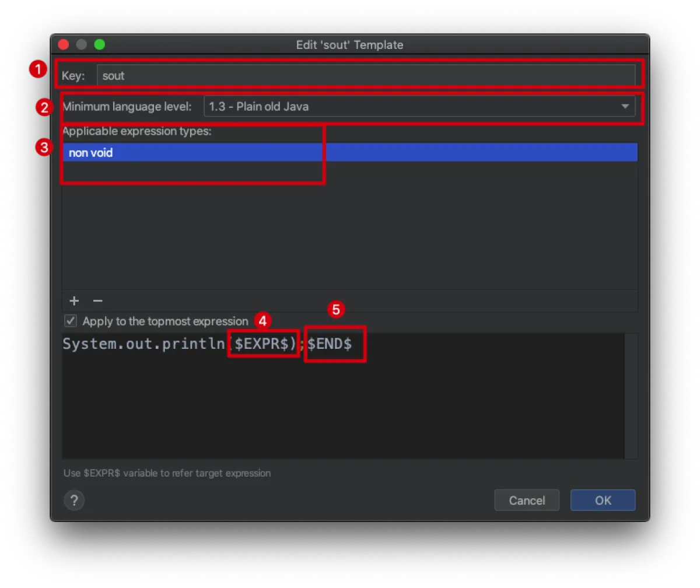The image size is (700, 588).
Task: Click System.out.println in the template editor
Action: pos(143,344)
